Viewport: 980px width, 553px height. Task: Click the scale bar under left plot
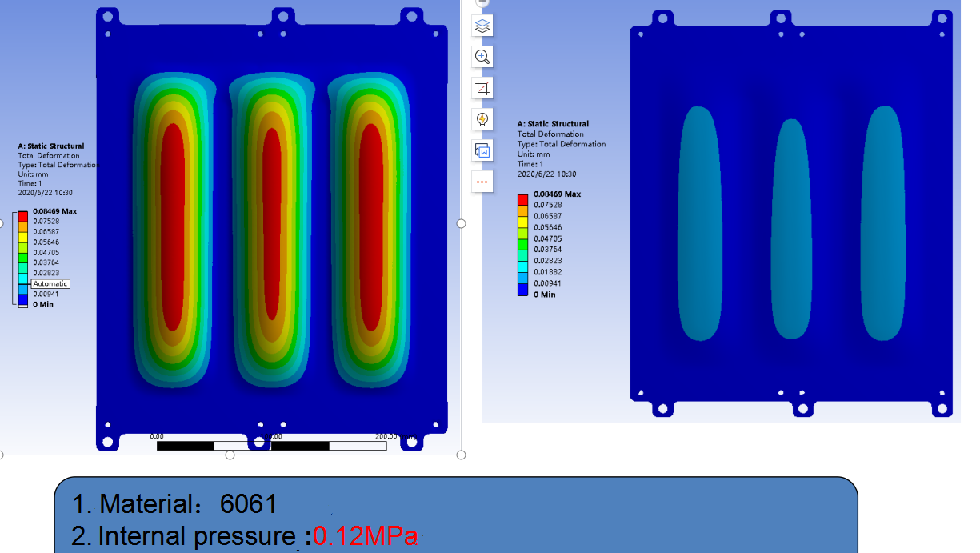pos(272,446)
